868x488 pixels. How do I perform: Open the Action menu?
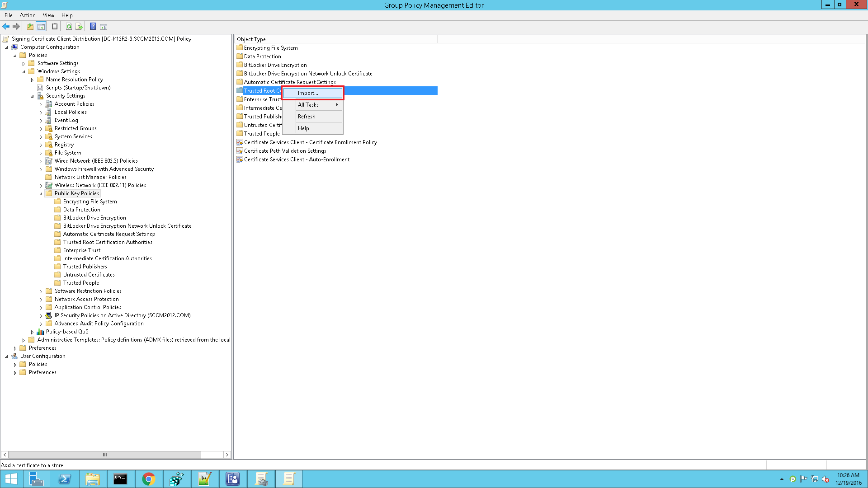click(x=28, y=15)
